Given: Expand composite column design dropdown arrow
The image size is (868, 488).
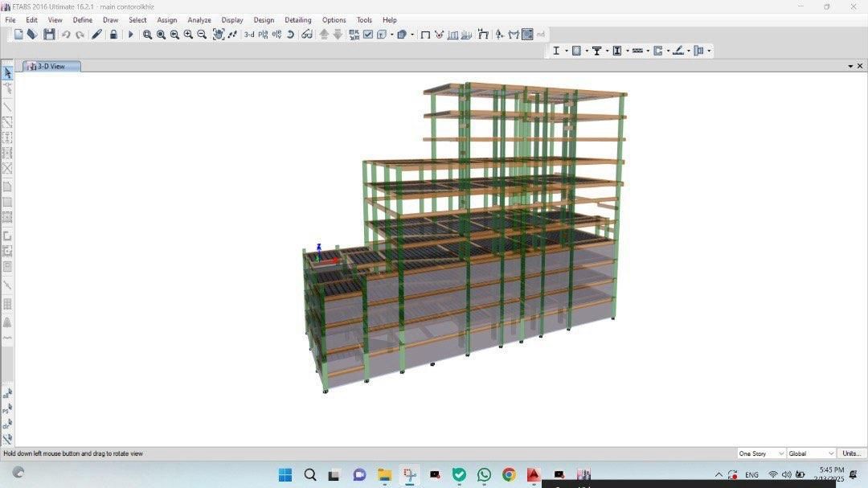Looking at the screenshot, I should (627, 51).
